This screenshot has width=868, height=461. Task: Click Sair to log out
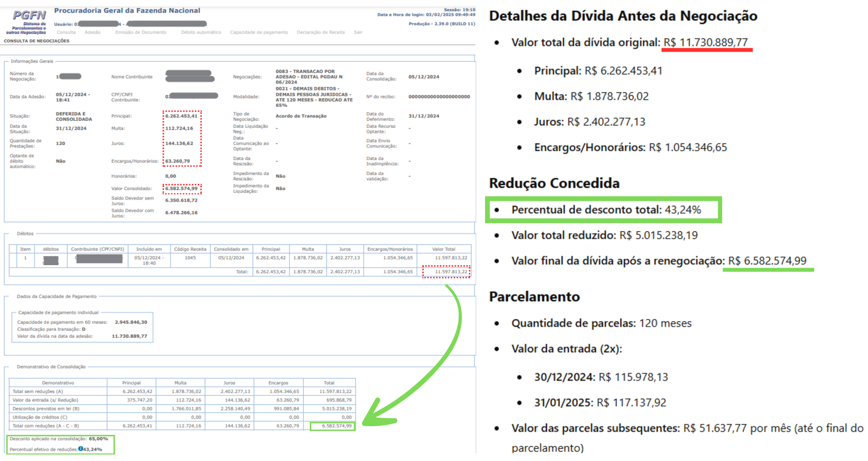tap(358, 33)
